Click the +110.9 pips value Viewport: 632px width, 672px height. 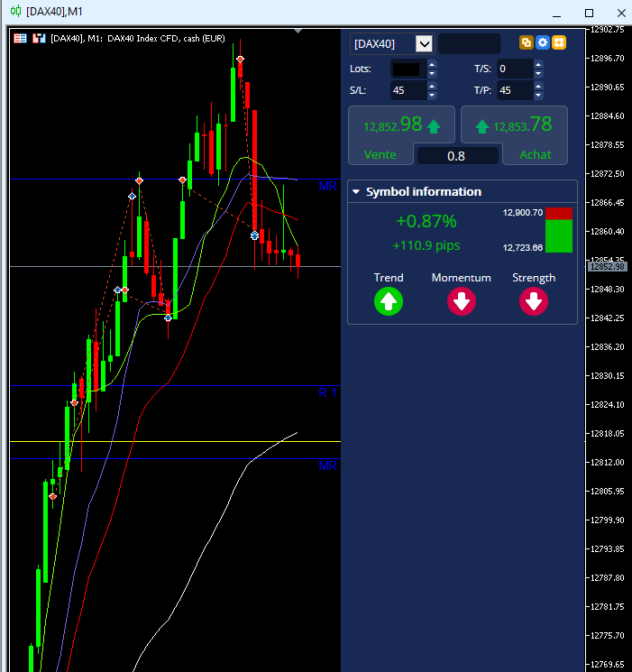click(426, 245)
